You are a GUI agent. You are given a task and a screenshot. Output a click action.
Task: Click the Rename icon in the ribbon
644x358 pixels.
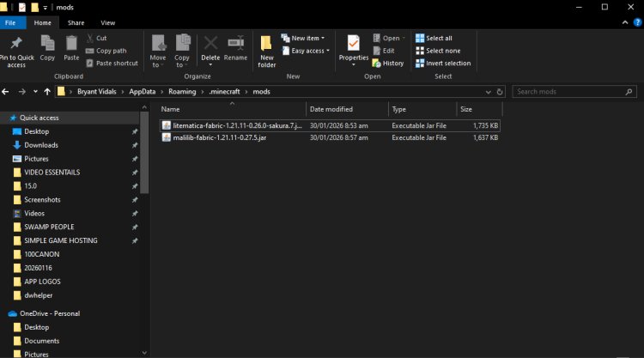pos(235,43)
